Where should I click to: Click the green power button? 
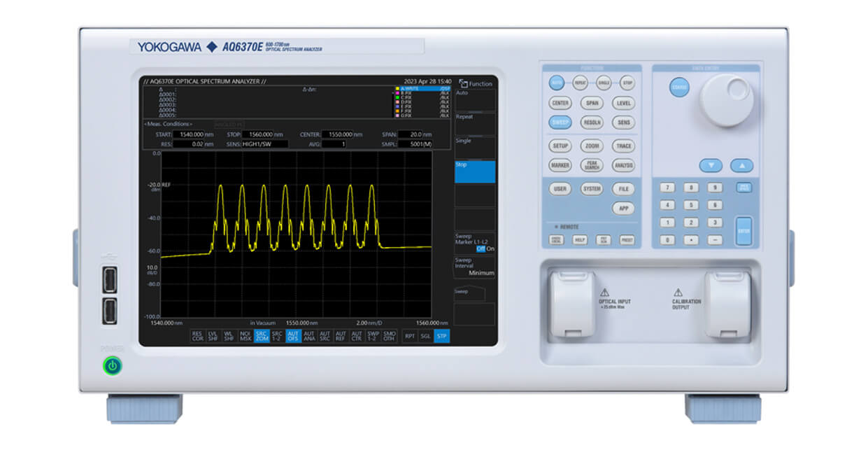(112, 365)
